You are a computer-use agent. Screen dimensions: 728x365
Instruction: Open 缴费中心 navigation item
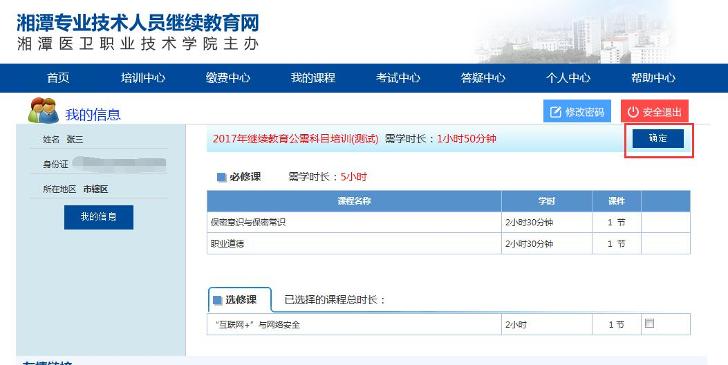pos(228,78)
